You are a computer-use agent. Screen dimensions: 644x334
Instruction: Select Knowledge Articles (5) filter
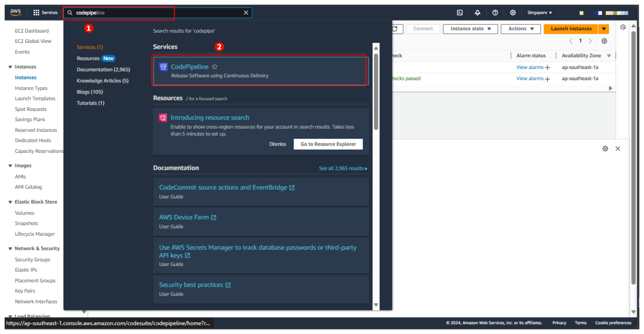tap(102, 80)
